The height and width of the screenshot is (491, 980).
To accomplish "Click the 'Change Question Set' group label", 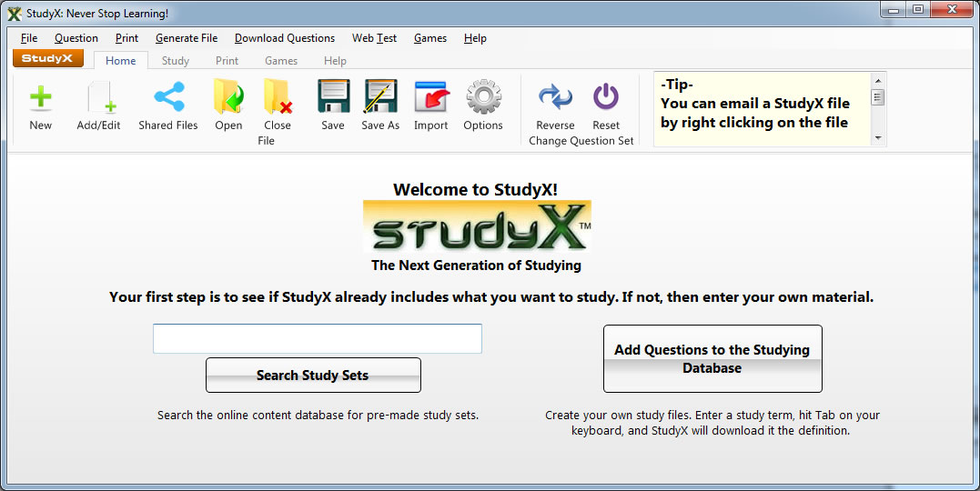I will click(581, 141).
